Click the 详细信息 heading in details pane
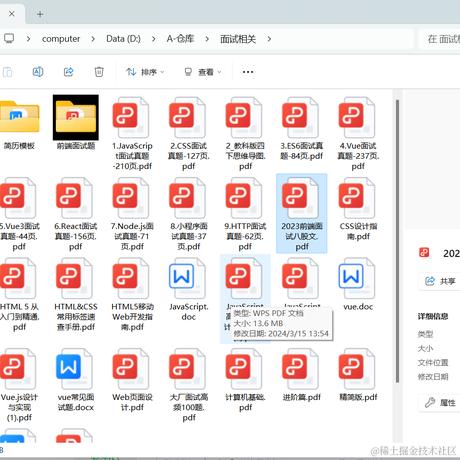Image resolution: width=460 pixels, height=460 pixels. pyautogui.click(x=433, y=316)
